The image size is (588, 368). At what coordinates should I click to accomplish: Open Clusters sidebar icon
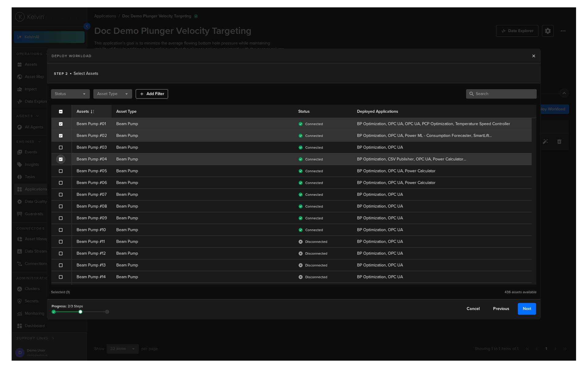[x=20, y=289]
